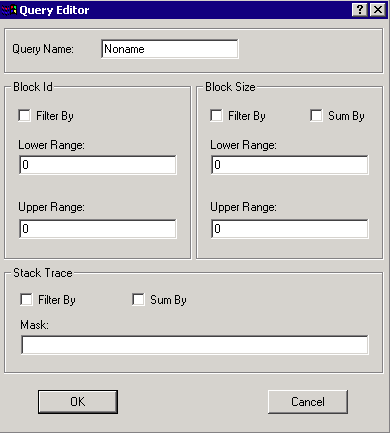Click the Query Editor title bar text
The height and width of the screenshot is (433, 390).
point(54,10)
